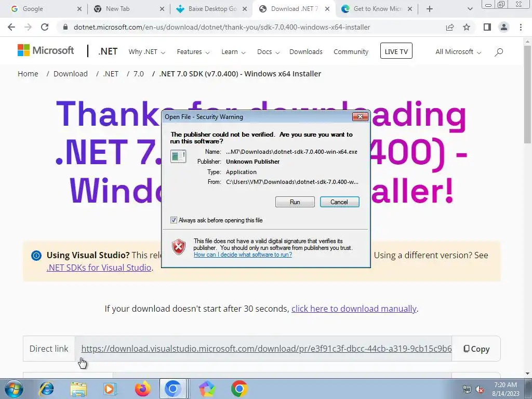532x399 pixels.
Task: Click the page vertical scrollbar thumb
Action: [528, 95]
